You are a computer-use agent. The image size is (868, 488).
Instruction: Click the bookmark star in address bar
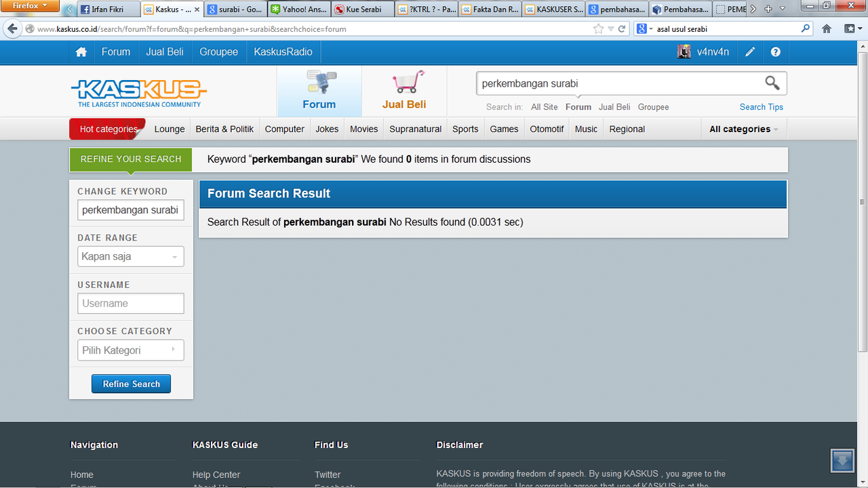598,29
